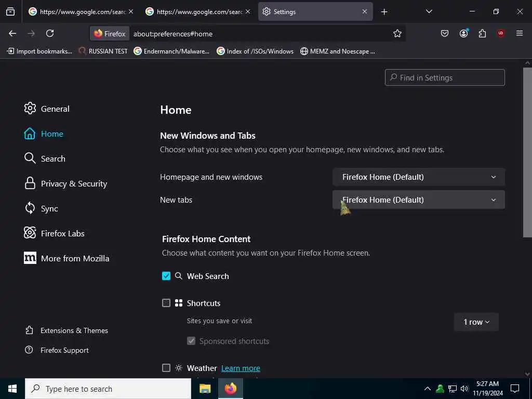Open the taskbar clock and date
This screenshot has width=532, height=399.
[487, 389]
